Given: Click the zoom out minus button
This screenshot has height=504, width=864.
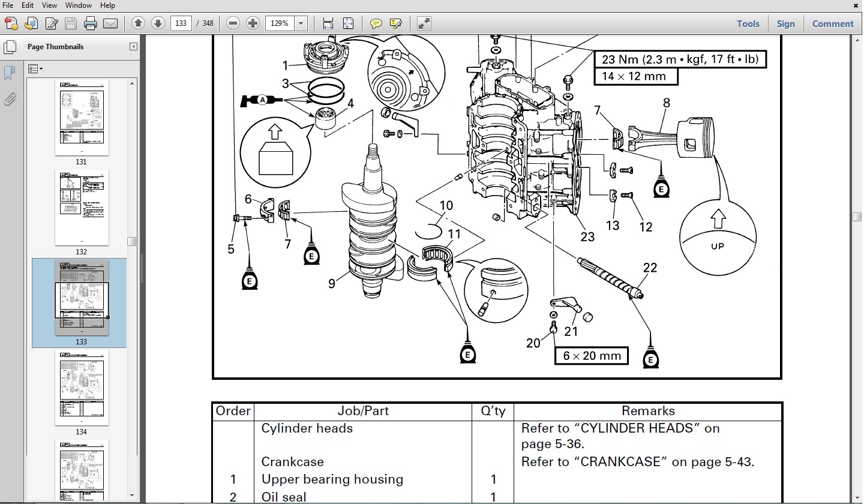Looking at the screenshot, I should click(233, 23).
